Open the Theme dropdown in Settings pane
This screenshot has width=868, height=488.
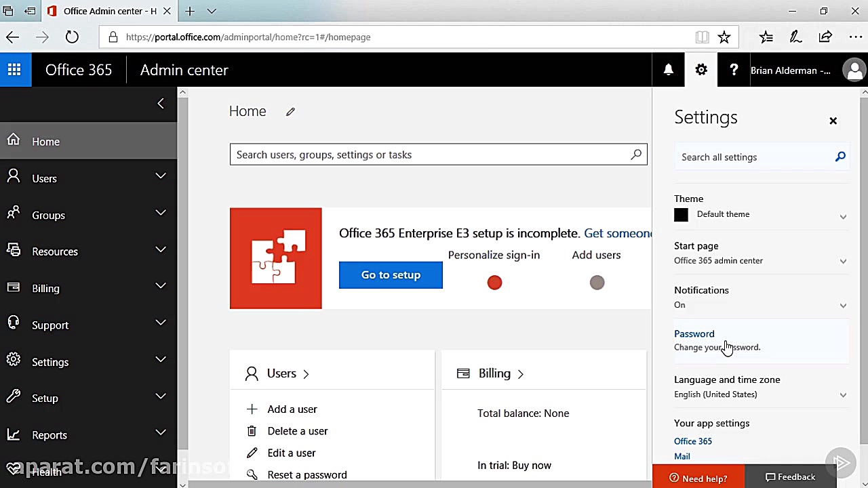[843, 217]
